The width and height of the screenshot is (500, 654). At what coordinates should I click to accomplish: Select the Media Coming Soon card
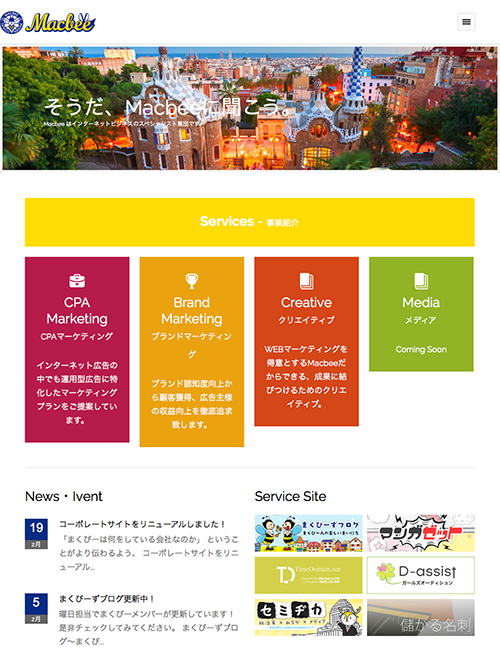421,314
